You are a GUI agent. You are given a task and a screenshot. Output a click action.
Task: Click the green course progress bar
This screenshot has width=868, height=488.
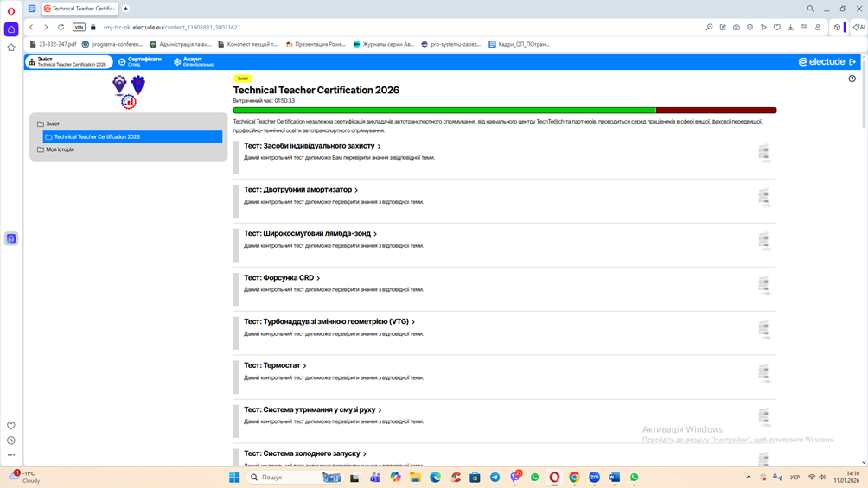[444, 111]
